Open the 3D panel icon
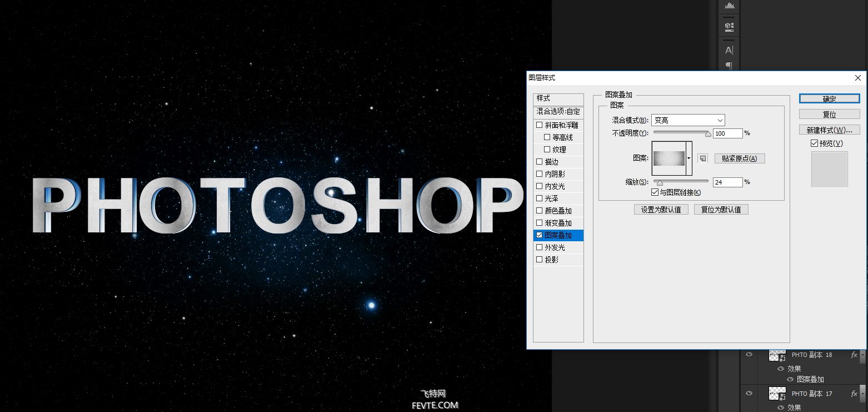 point(729,26)
